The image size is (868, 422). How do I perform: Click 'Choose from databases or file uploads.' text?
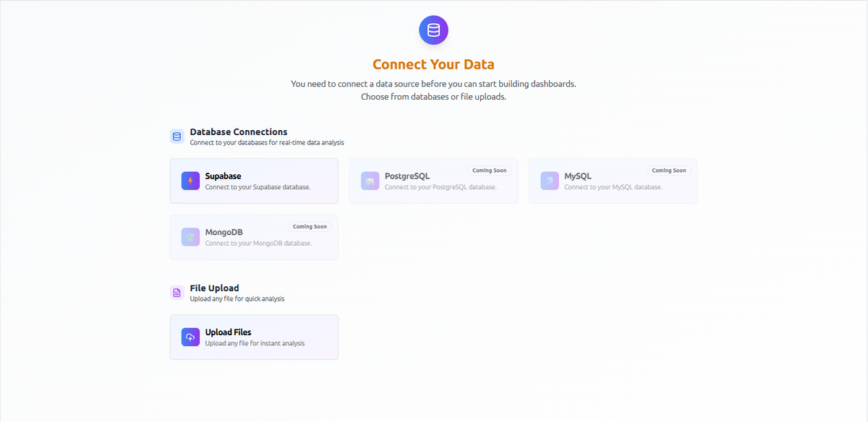[433, 97]
